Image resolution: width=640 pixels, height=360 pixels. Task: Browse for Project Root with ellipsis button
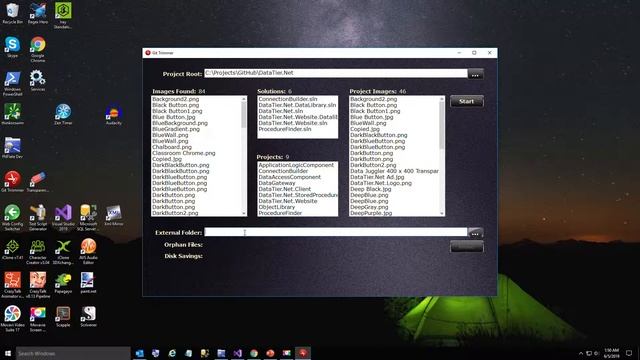pyautogui.click(x=475, y=74)
